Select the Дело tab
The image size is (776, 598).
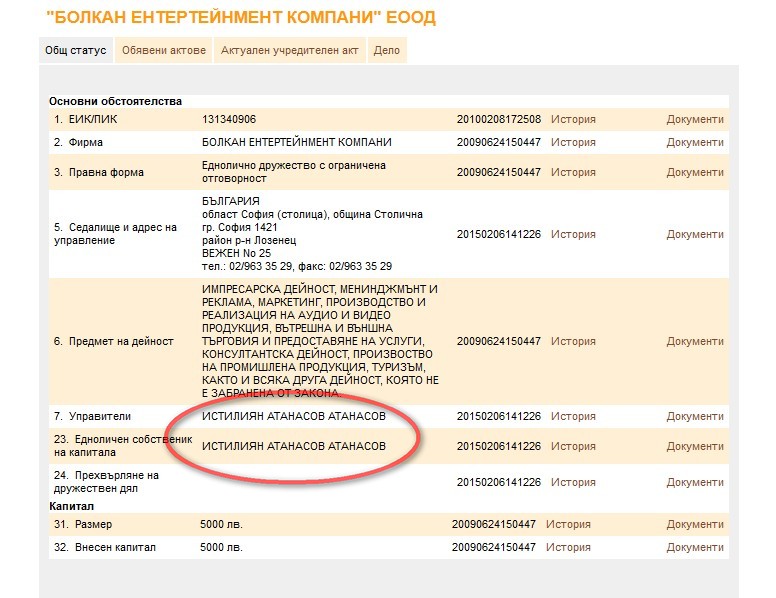386,50
